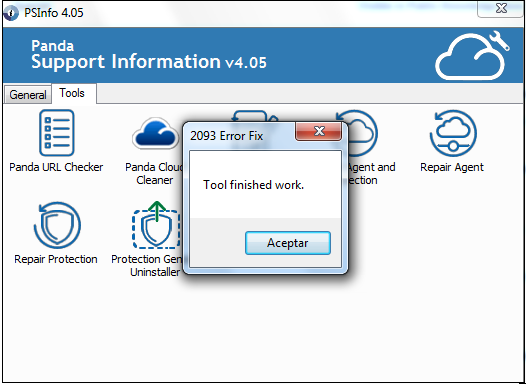Open the Panda URL Checker tool icon
527x384 pixels.
point(56,133)
